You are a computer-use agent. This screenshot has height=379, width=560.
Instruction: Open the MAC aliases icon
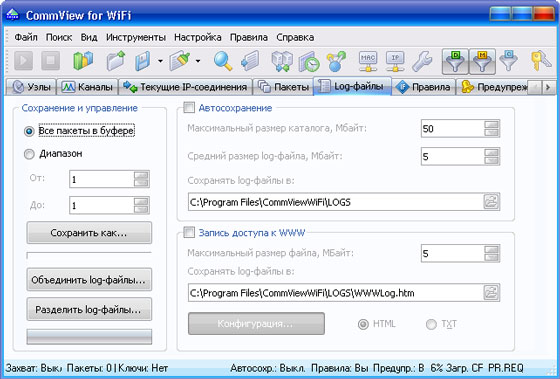point(368,60)
